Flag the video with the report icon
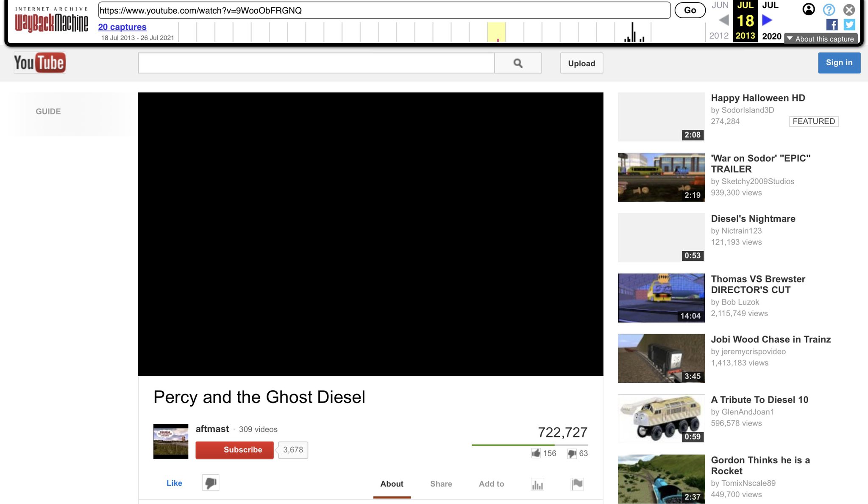The image size is (868, 504). click(x=577, y=484)
